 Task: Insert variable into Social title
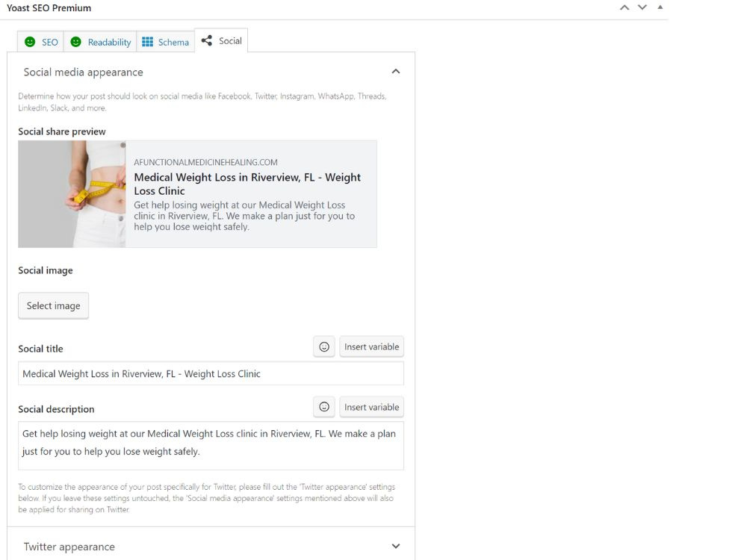pos(371,346)
